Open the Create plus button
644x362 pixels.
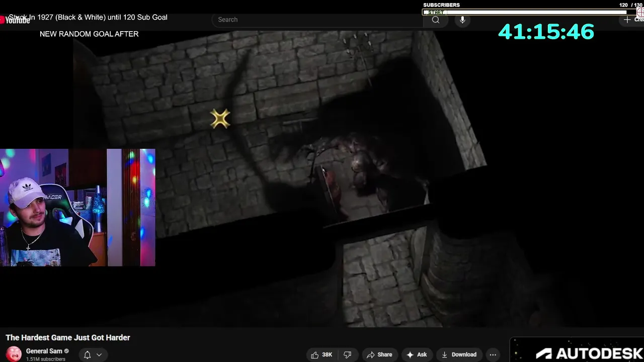point(632,20)
